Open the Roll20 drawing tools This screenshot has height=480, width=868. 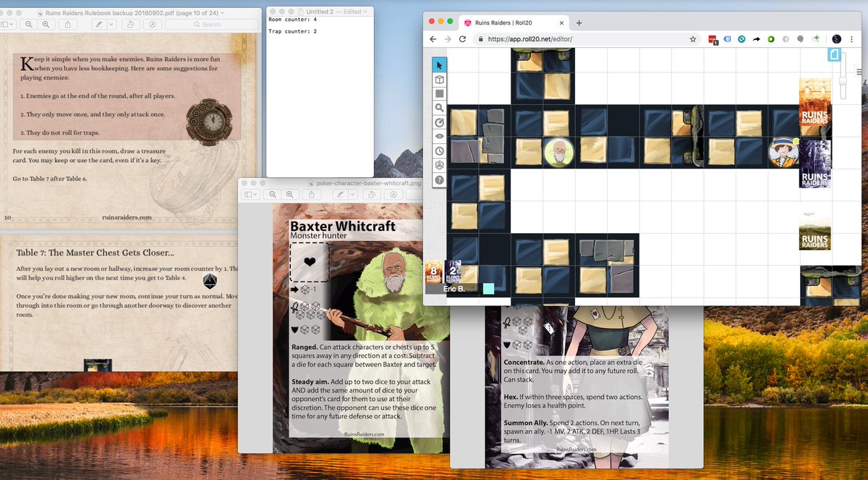440,122
